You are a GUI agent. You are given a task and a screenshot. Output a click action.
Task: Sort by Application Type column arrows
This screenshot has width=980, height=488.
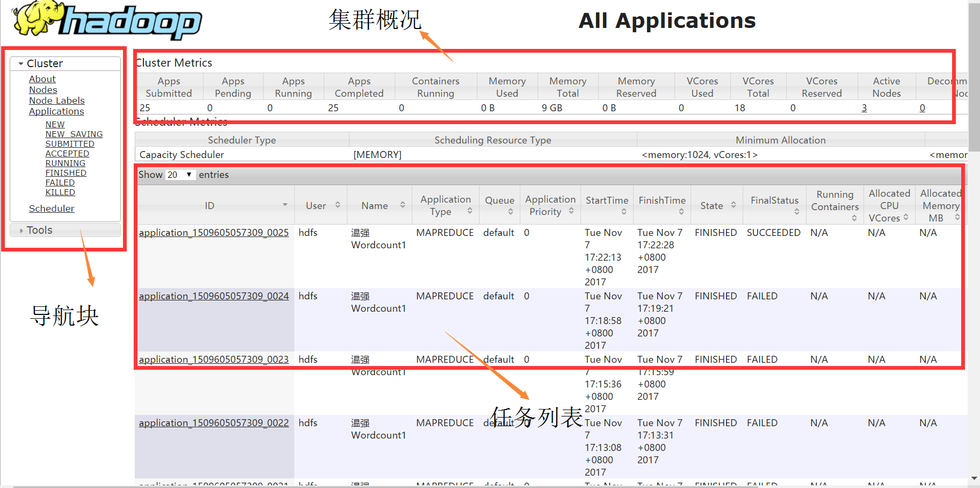(470, 211)
